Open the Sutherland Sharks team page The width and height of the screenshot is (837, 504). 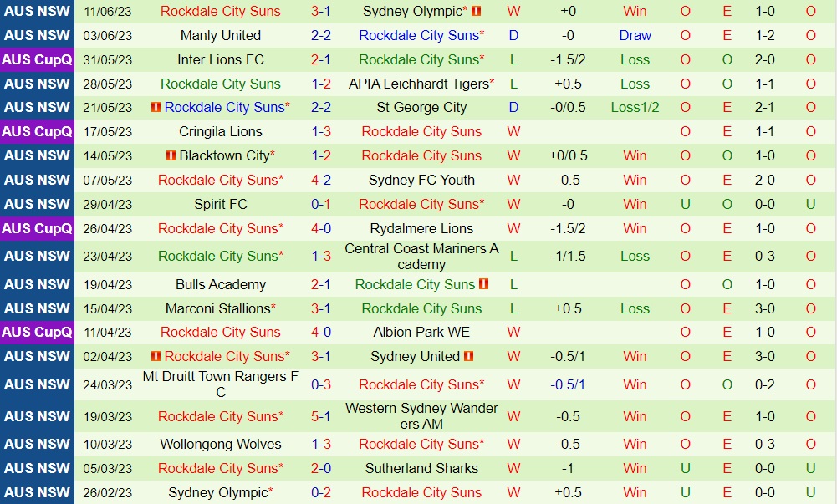(x=421, y=468)
